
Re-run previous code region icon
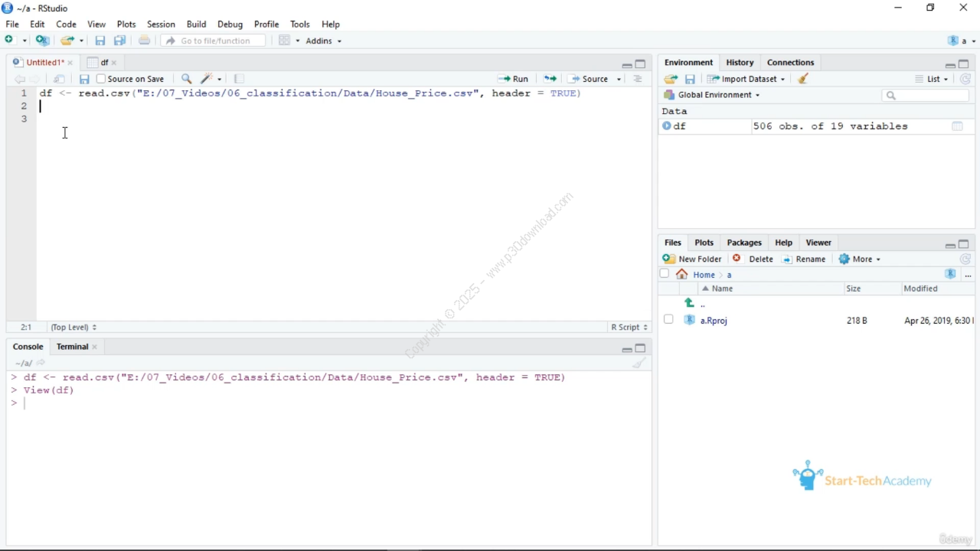[x=550, y=79]
